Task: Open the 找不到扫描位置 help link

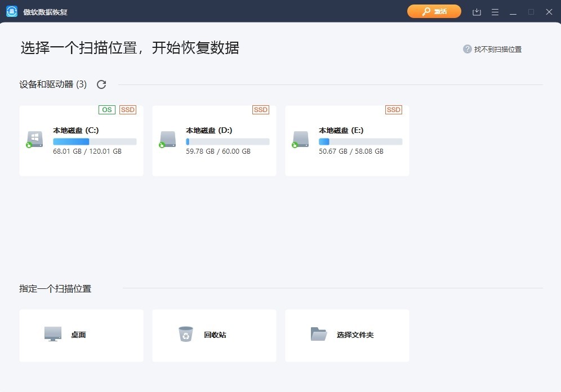Action: pos(497,50)
